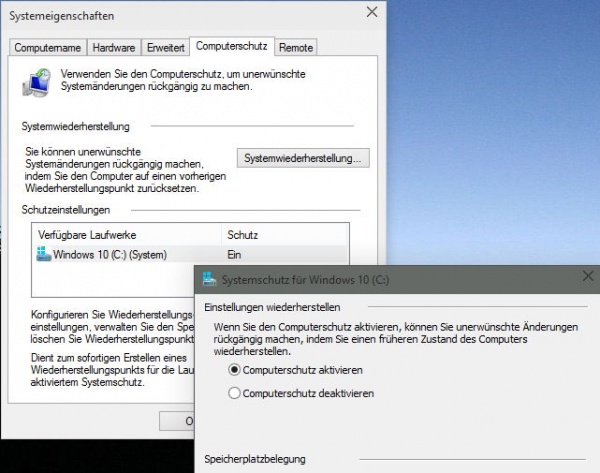The width and height of the screenshot is (600, 473).
Task: Click the computer protection shield icon
Action: [39, 83]
